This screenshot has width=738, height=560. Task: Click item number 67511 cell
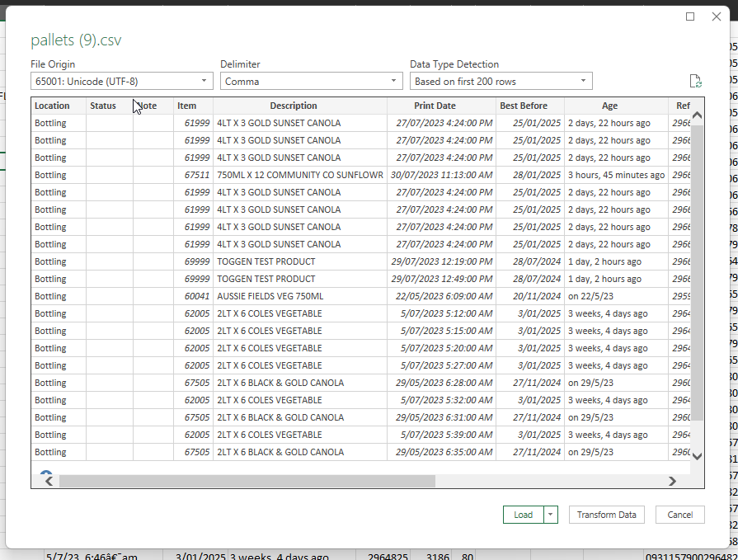194,175
